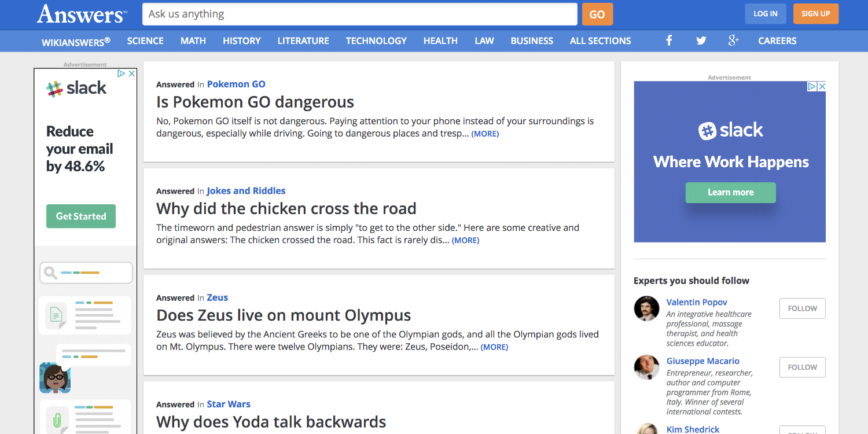This screenshot has width=868, height=434.
Task: Open All Sections menu
Action: [601, 41]
